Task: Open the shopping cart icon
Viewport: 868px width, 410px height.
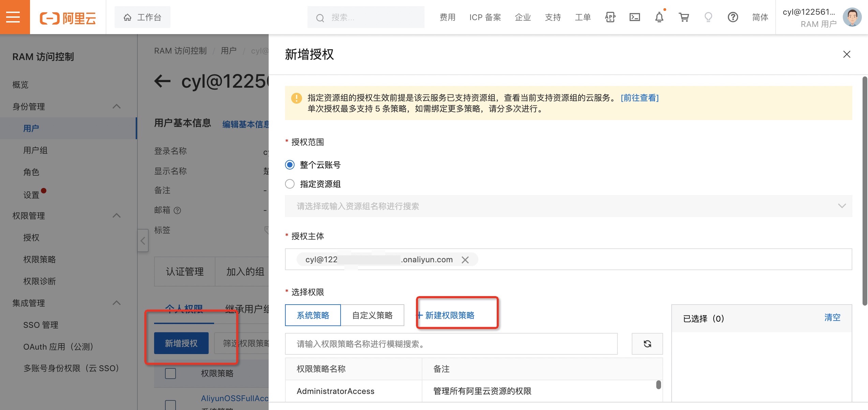Action: click(x=684, y=17)
